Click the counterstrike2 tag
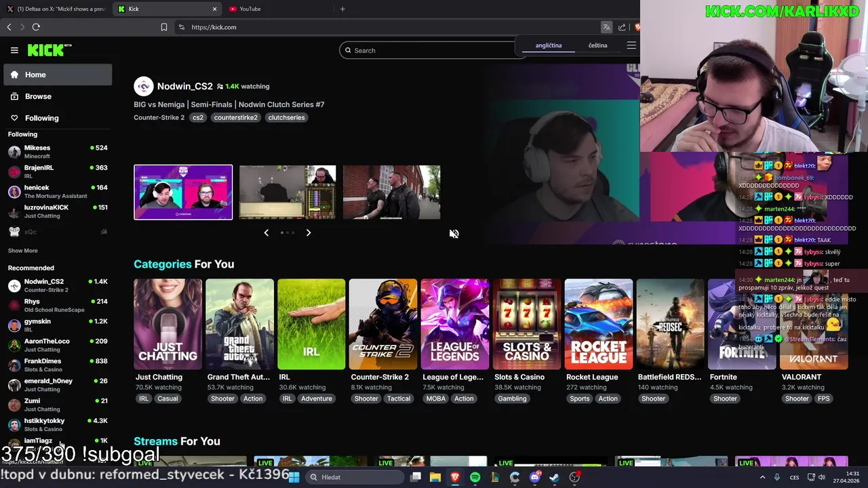This screenshot has height=488, width=868. pos(236,117)
